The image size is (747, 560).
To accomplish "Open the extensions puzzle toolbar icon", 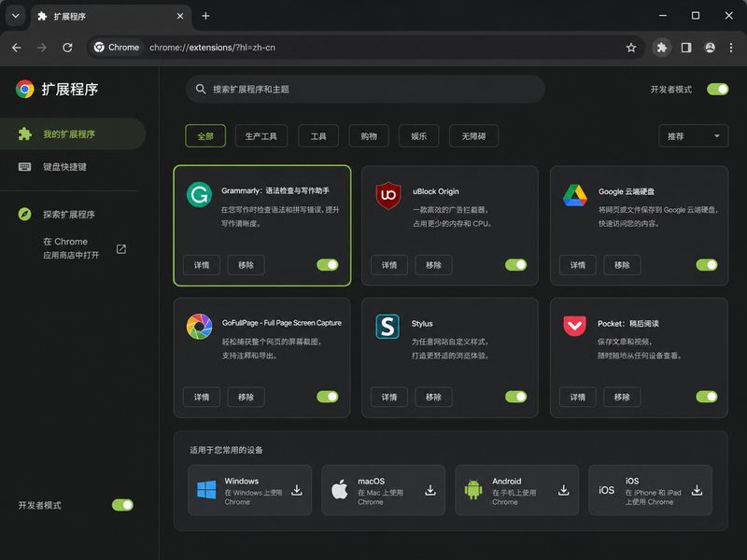I will coord(662,48).
